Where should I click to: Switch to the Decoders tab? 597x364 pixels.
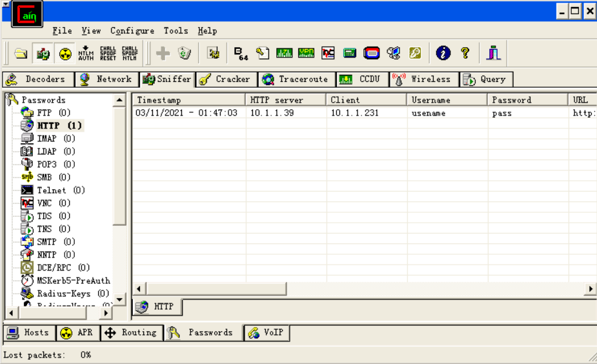click(x=39, y=79)
